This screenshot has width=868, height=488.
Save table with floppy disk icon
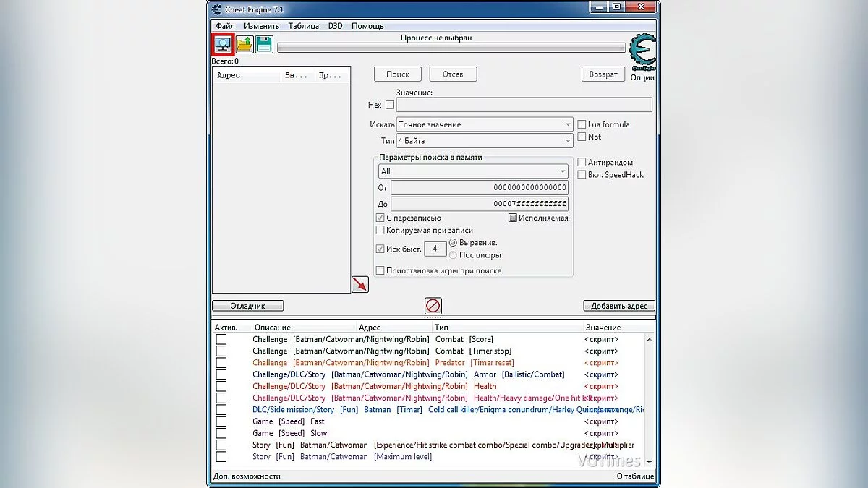(x=263, y=45)
